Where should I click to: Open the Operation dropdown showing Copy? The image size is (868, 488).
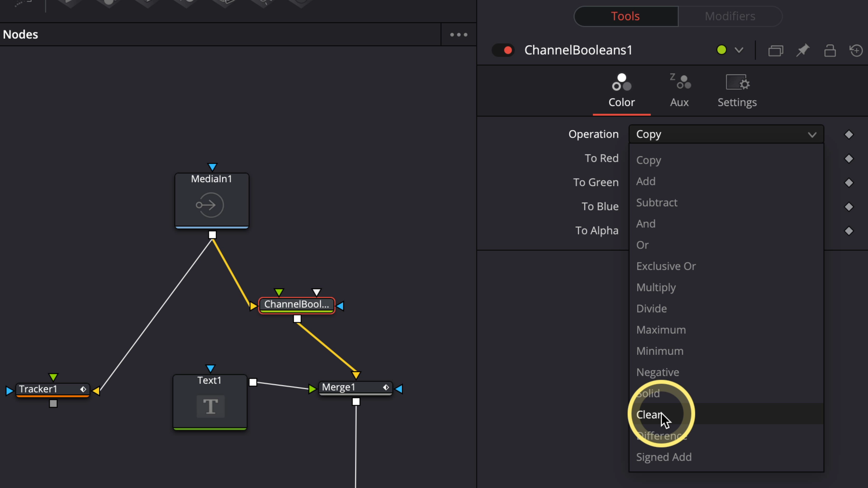pyautogui.click(x=726, y=134)
